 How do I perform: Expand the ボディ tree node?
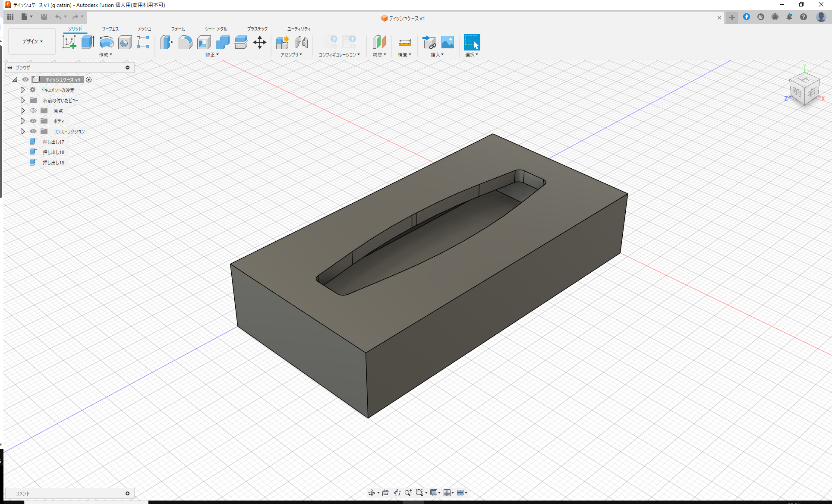(x=22, y=121)
